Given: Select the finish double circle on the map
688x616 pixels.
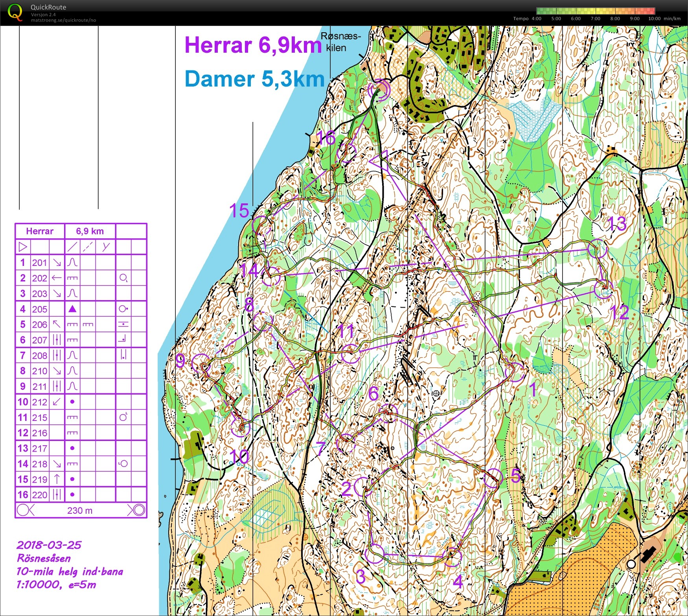Looking at the screenshot, I should click(x=380, y=90).
